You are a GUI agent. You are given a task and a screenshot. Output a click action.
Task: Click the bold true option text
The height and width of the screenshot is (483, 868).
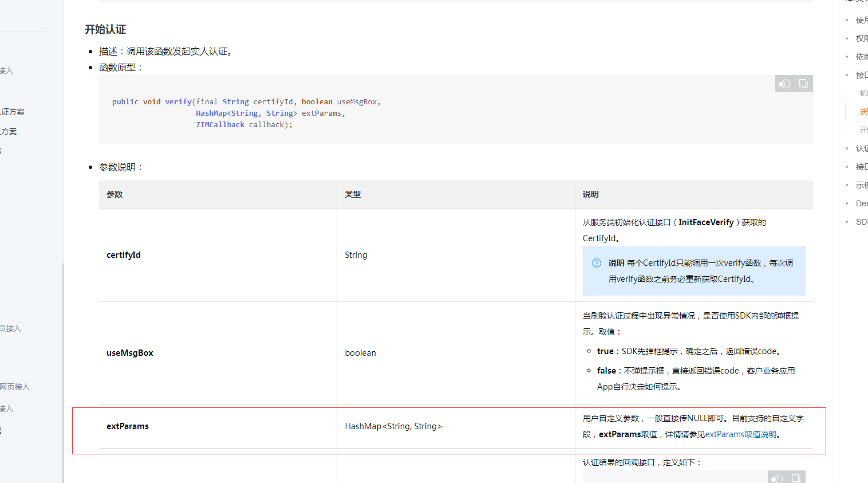pos(605,351)
